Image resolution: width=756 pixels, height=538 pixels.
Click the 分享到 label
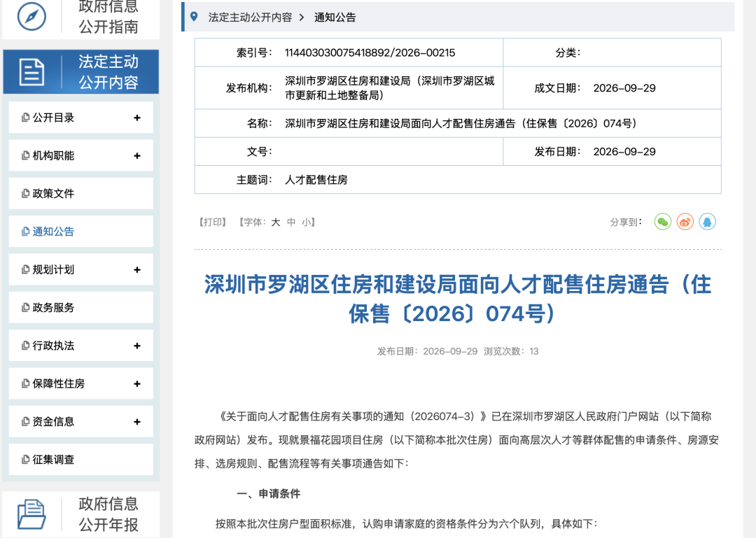pos(626,222)
